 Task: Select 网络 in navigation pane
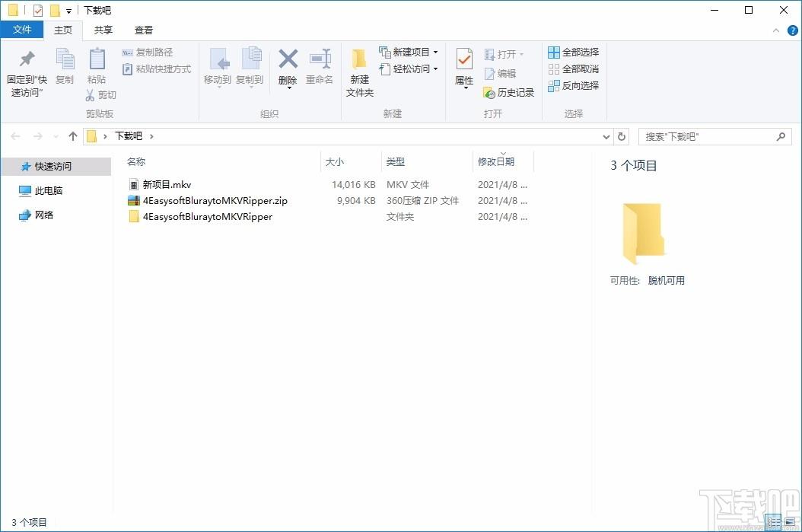point(37,215)
